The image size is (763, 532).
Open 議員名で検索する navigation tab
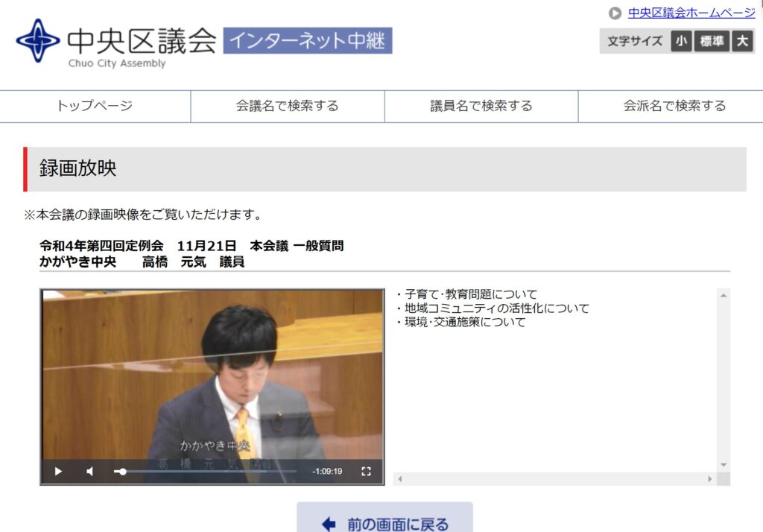pos(481,106)
